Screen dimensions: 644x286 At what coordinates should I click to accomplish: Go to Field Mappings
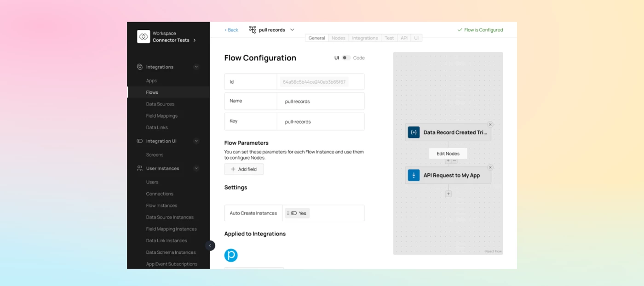[161, 116]
